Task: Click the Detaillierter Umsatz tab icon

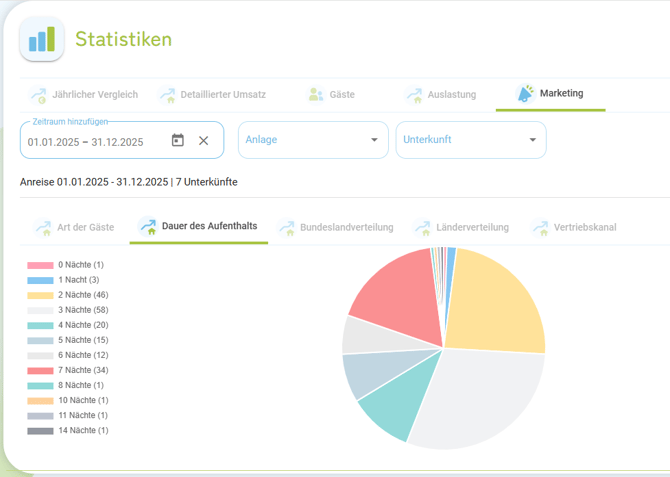Action: pyautogui.click(x=167, y=95)
